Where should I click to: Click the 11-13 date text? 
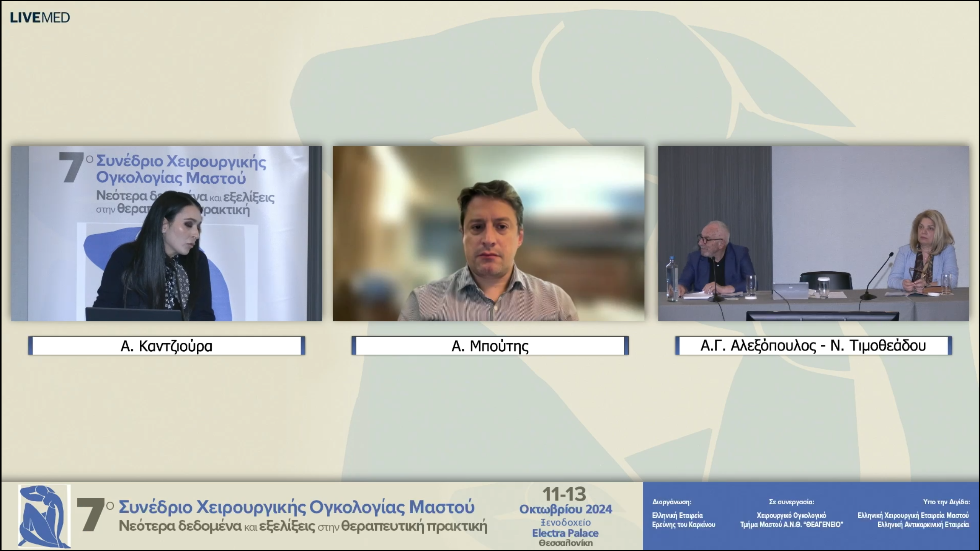565,494
